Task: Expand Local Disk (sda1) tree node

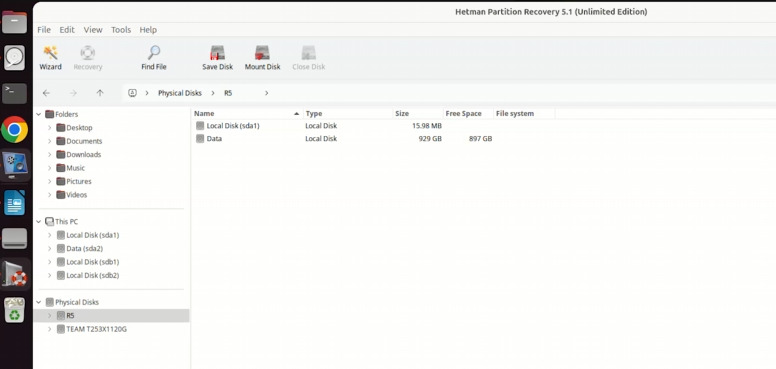Action: 49,235
